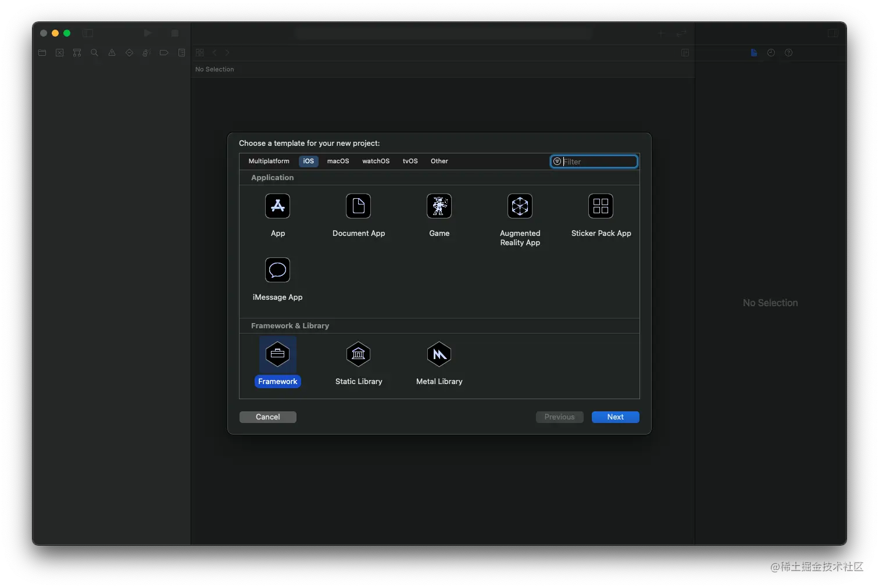Toggle the right inspector panel

833,33
